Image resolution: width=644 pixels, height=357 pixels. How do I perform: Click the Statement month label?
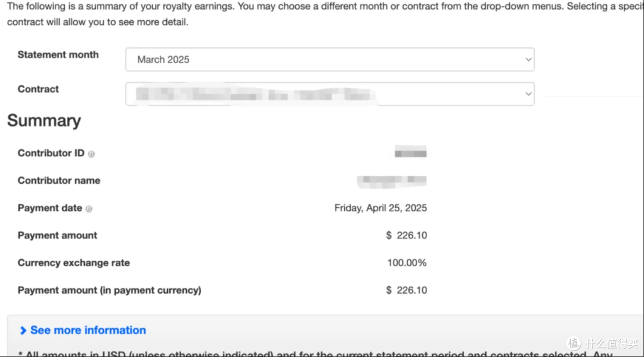[x=58, y=55]
